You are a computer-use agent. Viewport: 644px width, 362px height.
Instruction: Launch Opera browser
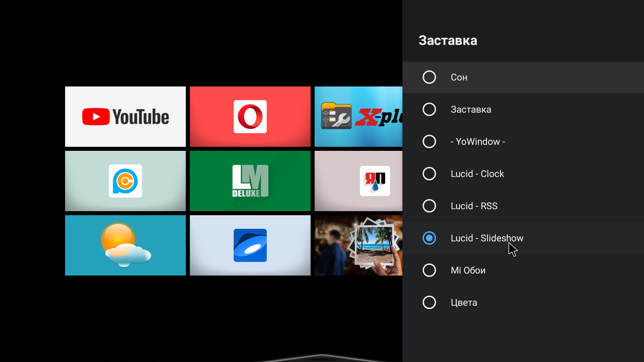click(x=250, y=116)
